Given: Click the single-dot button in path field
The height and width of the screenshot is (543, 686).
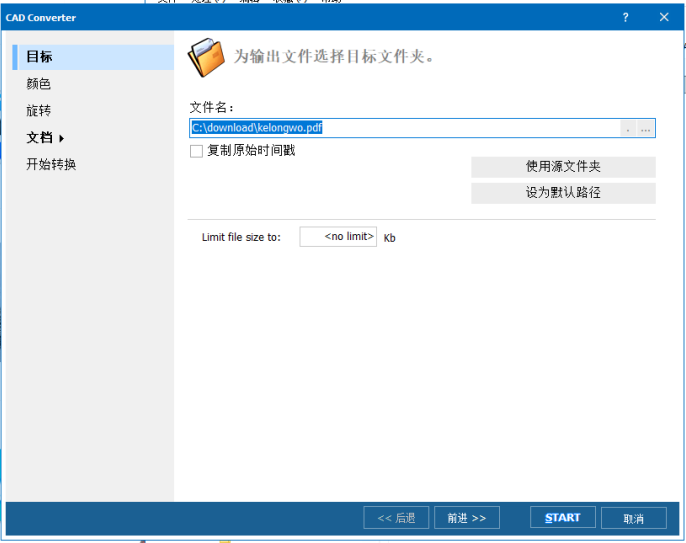Looking at the screenshot, I should [x=628, y=128].
